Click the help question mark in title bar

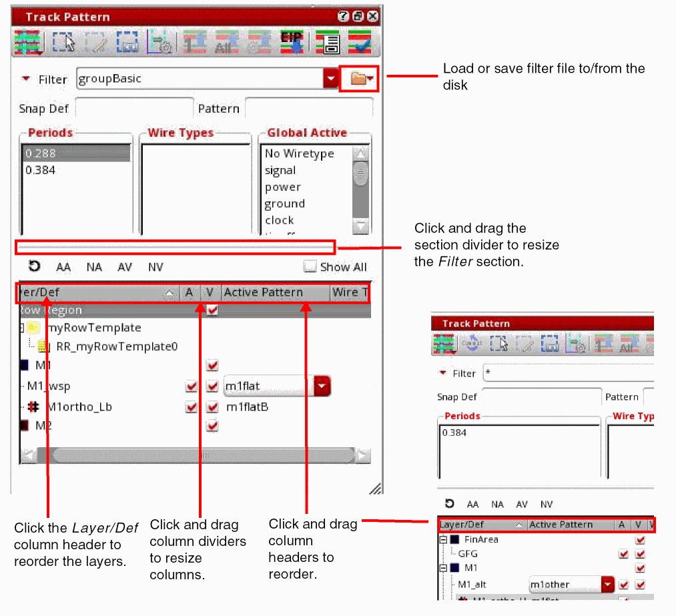tap(343, 17)
